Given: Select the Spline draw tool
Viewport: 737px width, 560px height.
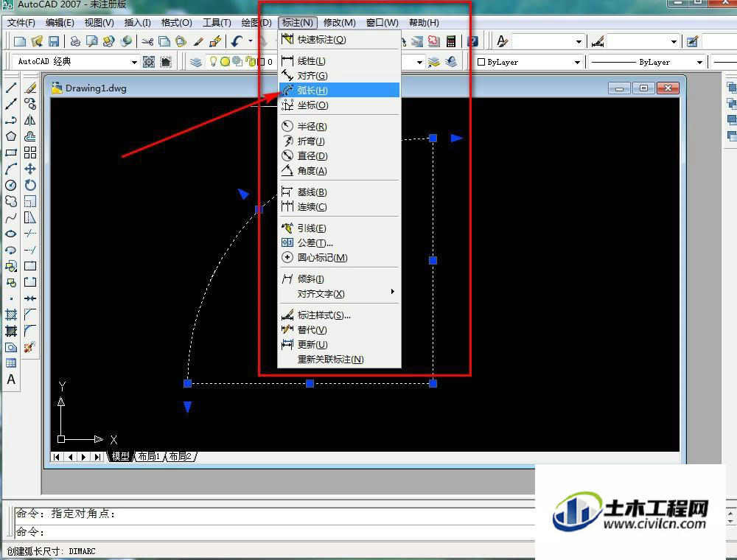Looking at the screenshot, I should coord(11,217).
